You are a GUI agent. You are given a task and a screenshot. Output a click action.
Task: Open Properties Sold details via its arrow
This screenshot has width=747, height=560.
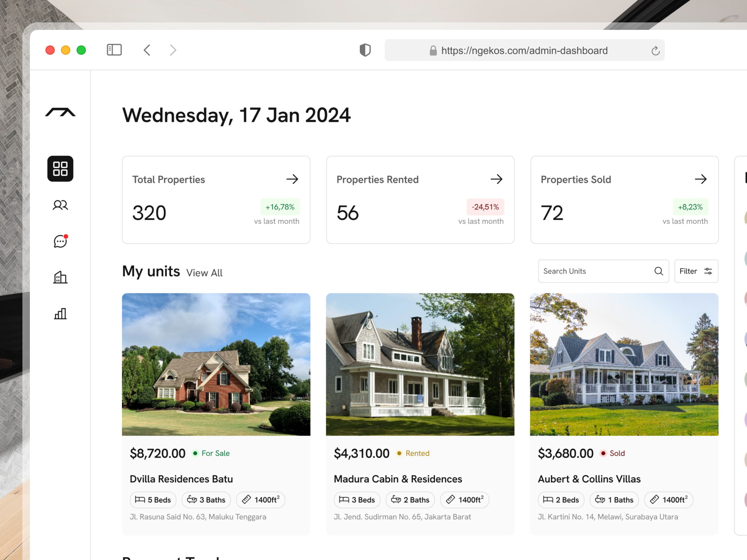[x=701, y=179]
